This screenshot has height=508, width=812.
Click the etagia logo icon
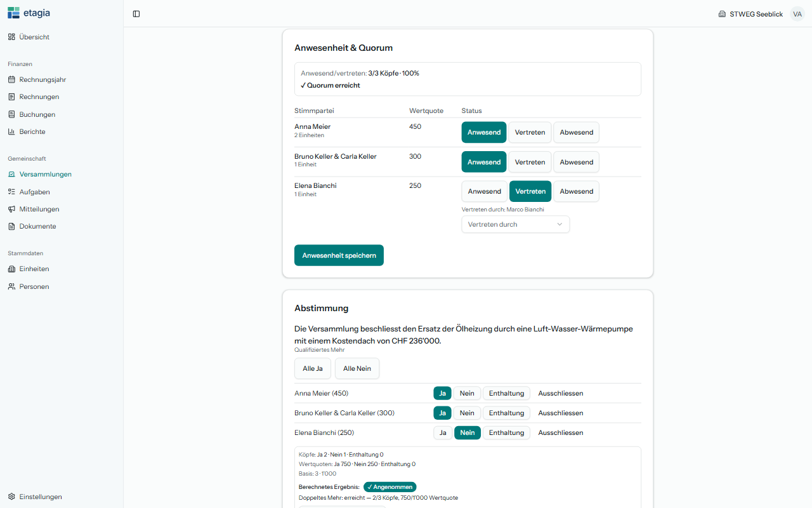point(13,13)
